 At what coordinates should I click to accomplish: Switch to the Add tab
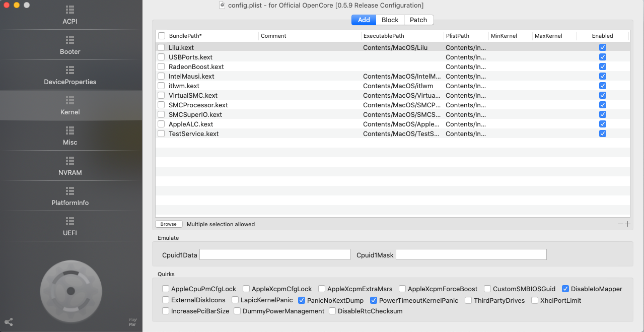364,20
